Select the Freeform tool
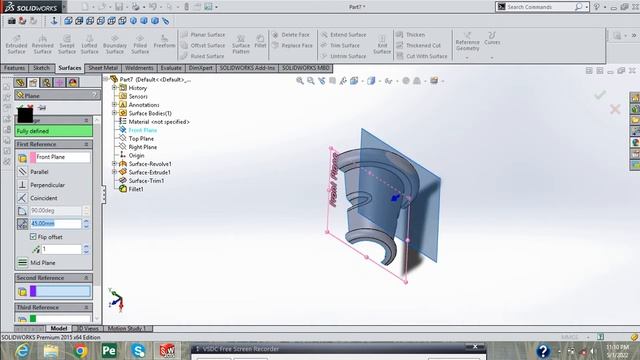 click(164, 42)
